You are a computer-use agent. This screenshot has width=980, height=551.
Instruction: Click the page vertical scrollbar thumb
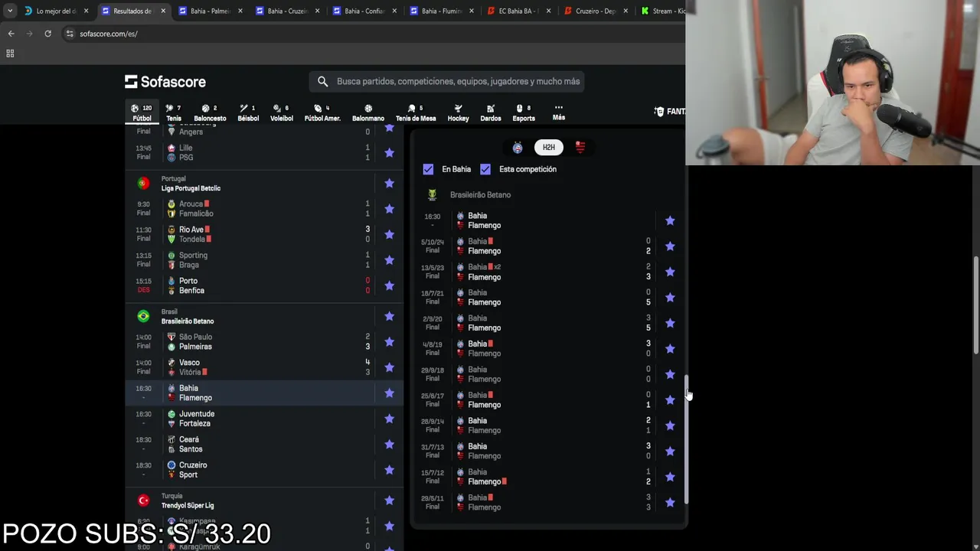[x=976, y=305]
